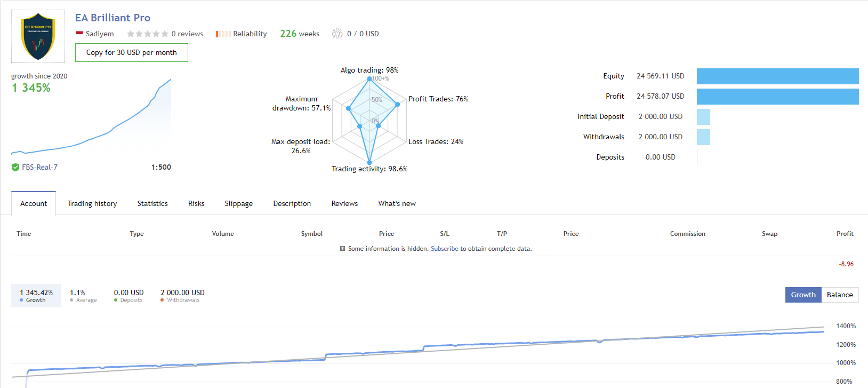Click the Trading activity point on the radar chart
The width and height of the screenshot is (868, 388).
(369, 162)
